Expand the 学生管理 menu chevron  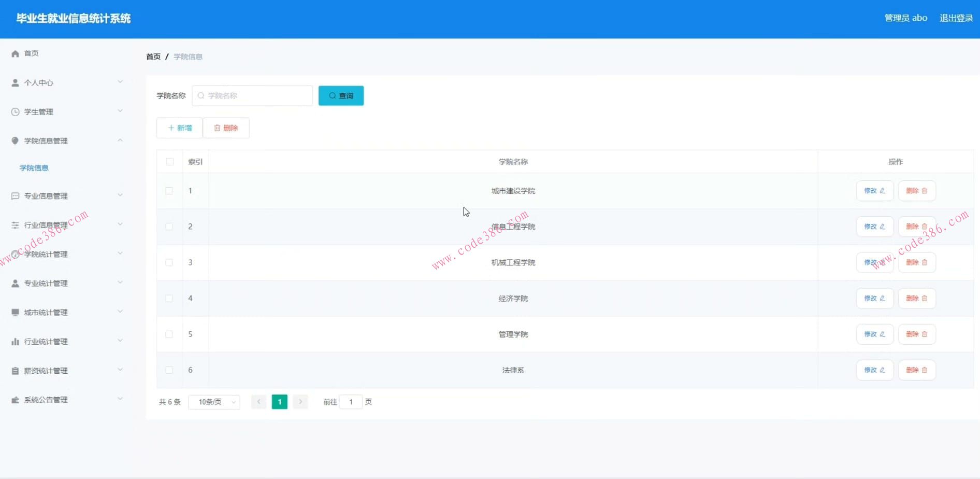[x=120, y=111]
